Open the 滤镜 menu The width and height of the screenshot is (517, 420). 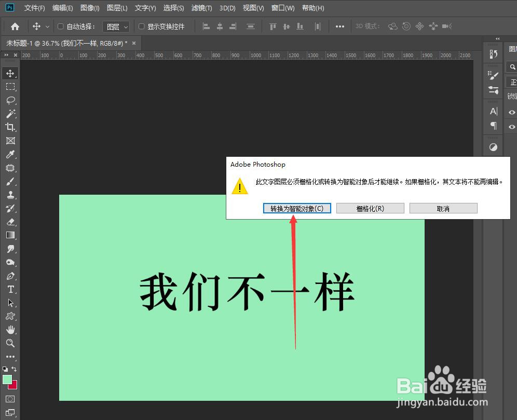click(x=202, y=8)
